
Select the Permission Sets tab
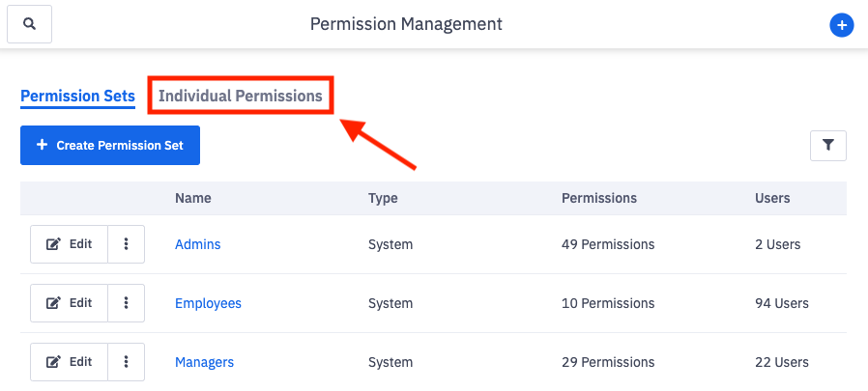[x=77, y=97]
